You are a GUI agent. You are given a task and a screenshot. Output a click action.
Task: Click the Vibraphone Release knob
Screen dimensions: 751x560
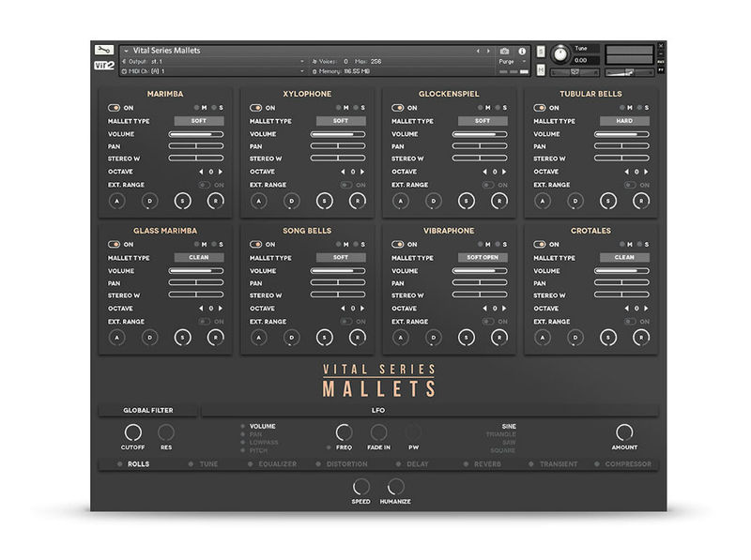[x=499, y=338]
